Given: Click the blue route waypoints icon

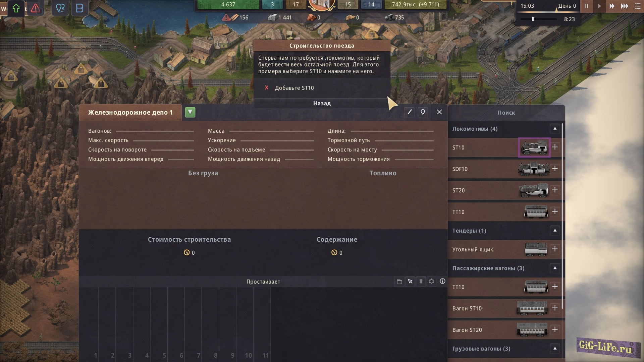Looking at the screenshot, I should point(60,8).
